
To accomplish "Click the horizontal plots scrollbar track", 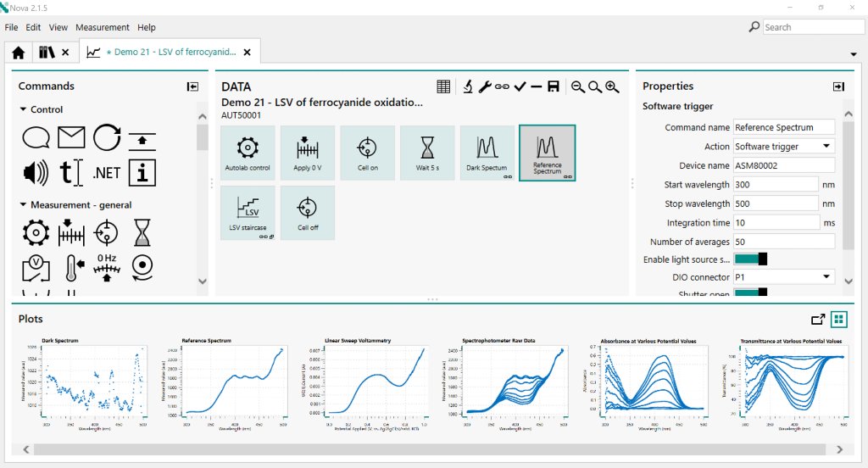I will 430,449.
